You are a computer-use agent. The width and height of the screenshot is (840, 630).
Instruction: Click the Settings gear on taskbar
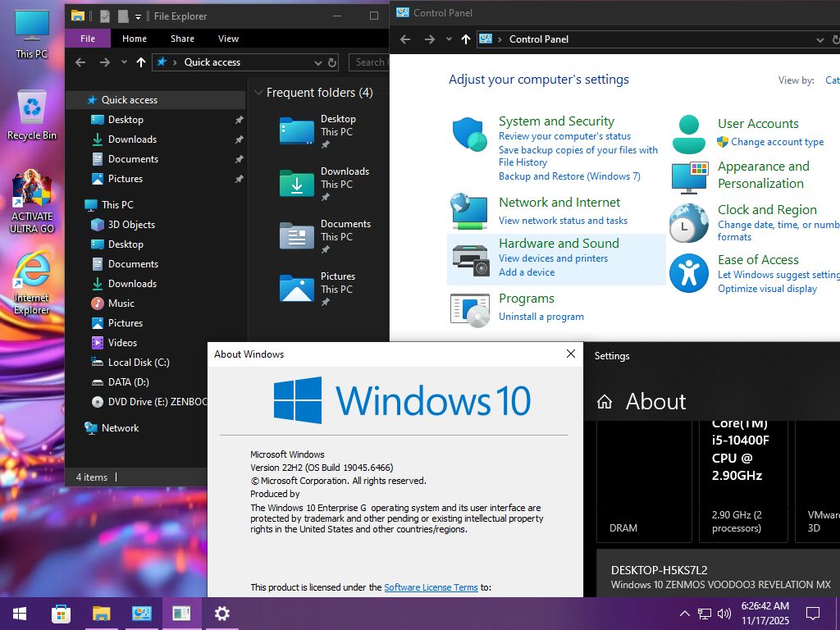221,614
